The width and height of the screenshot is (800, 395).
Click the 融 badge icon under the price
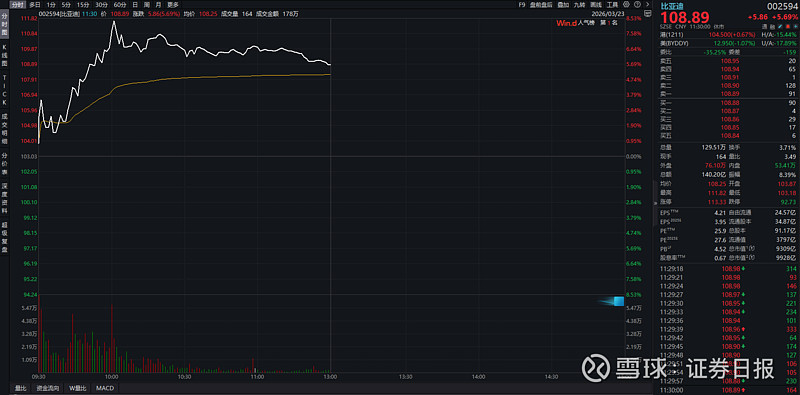[x=772, y=27]
